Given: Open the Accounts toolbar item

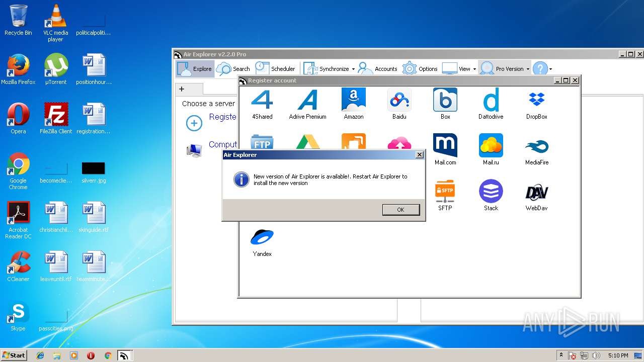Looking at the screenshot, I should [378, 69].
